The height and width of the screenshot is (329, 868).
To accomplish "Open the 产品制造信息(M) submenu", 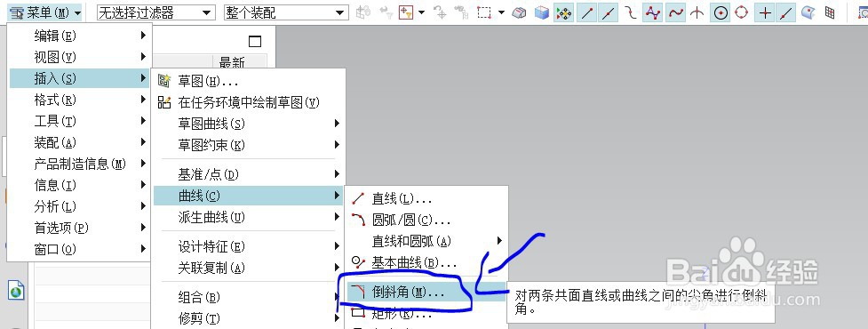I will [80, 164].
